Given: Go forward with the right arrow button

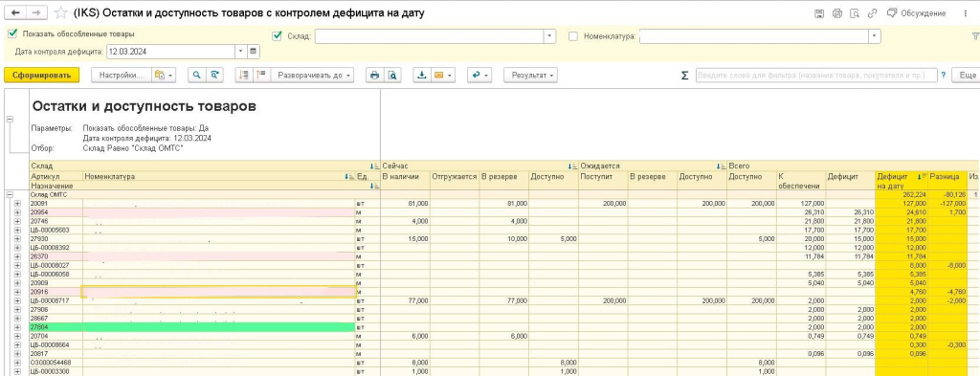Looking at the screenshot, I should point(36,12).
